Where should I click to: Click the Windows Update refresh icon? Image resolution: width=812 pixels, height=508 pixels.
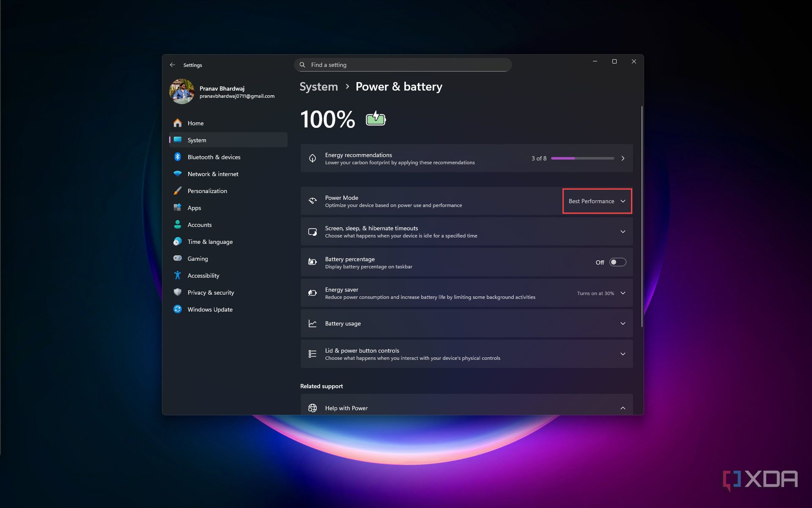(178, 309)
